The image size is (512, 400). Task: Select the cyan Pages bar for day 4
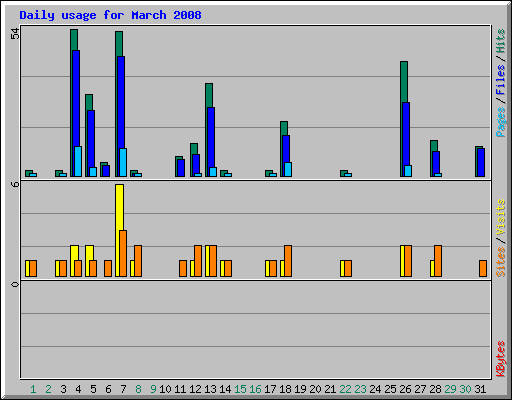point(78,161)
